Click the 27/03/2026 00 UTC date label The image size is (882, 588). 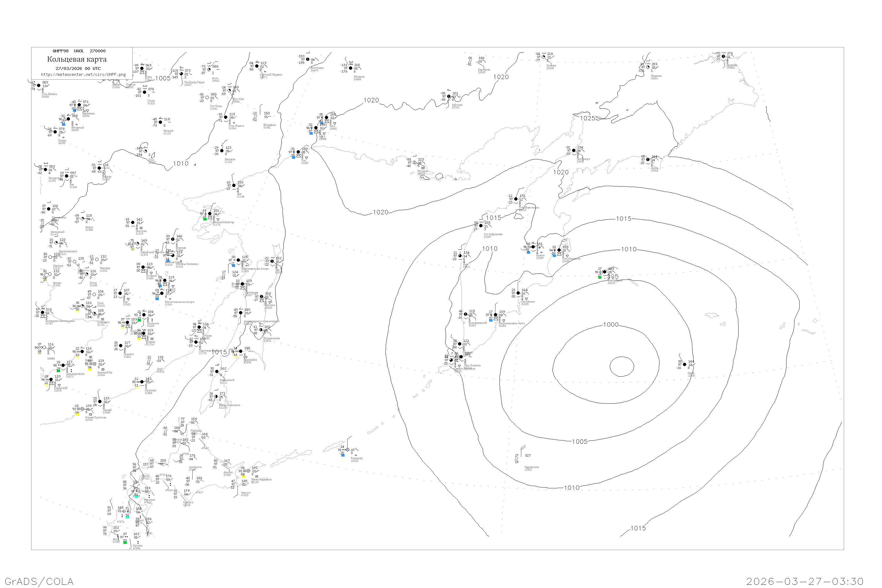[78, 69]
